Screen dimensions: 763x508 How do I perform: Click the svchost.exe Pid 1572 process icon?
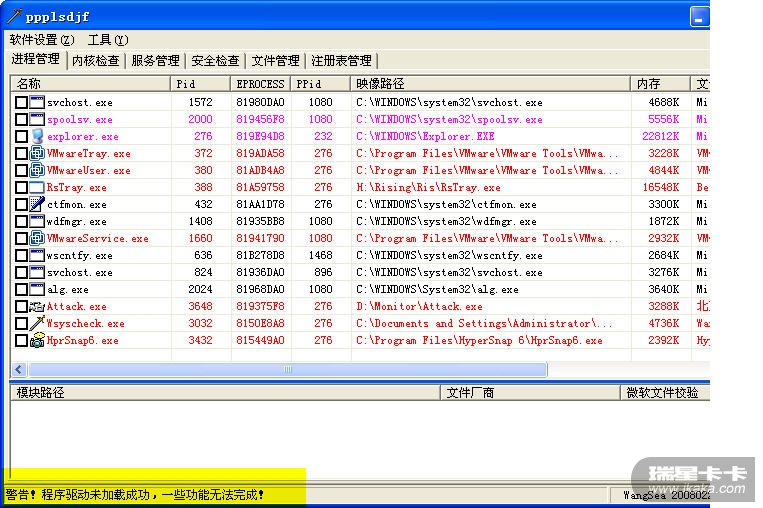pos(37,102)
